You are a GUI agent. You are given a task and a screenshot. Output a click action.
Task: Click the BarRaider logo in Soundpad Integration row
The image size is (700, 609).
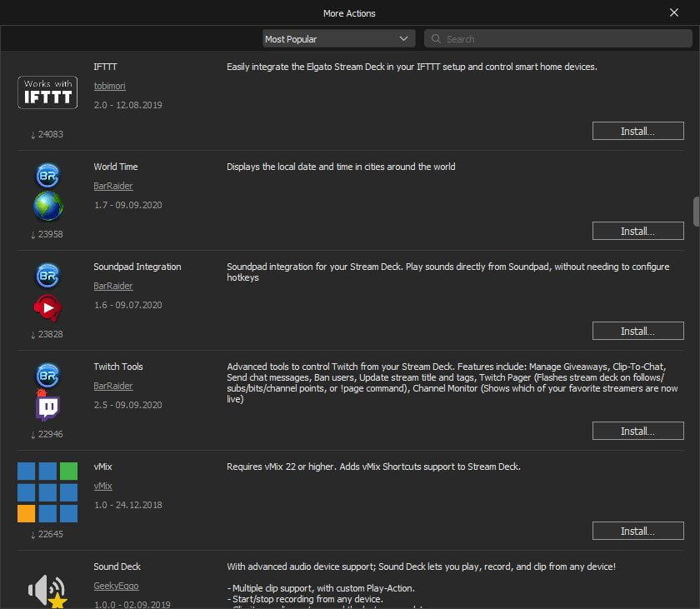click(x=47, y=275)
